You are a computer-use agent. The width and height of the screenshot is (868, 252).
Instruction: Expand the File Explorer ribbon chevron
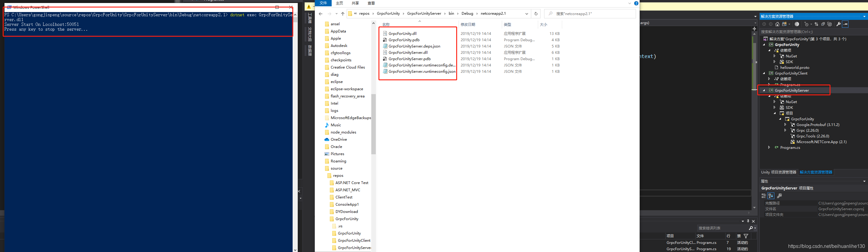click(x=629, y=3)
